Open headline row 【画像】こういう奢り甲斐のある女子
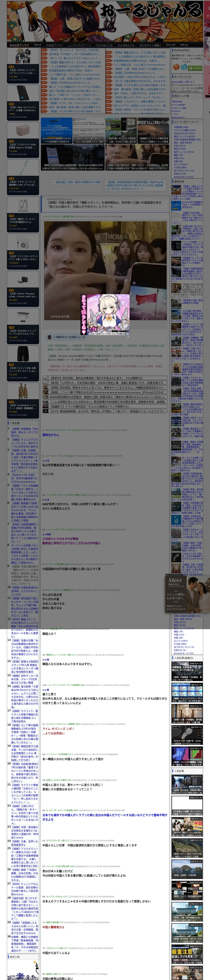The height and width of the screenshot is (980, 210). coord(105,392)
